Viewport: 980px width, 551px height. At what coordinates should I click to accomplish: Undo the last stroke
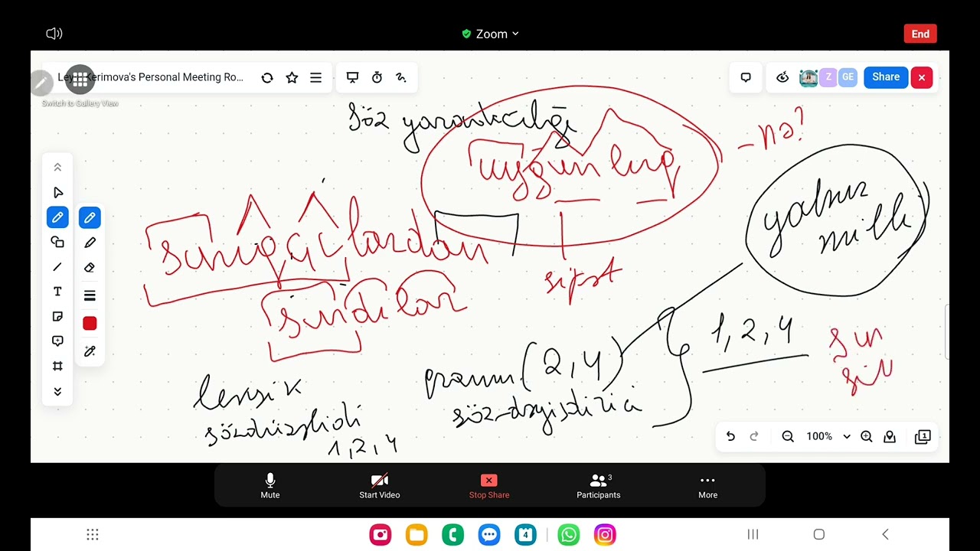(730, 436)
